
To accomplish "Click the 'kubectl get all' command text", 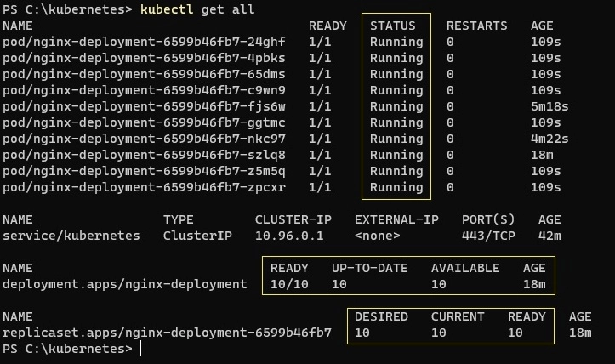I will coord(197,9).
